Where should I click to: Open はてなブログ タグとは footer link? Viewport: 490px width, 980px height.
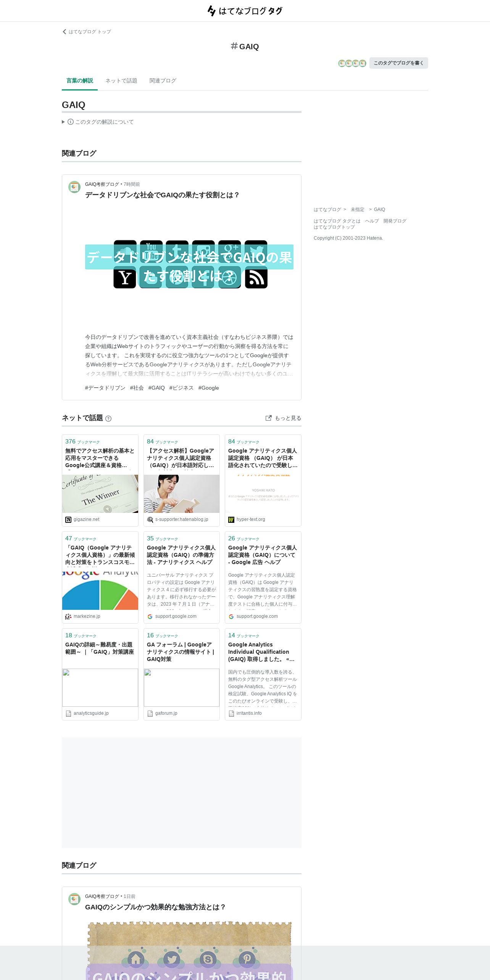tap(337, 221)
